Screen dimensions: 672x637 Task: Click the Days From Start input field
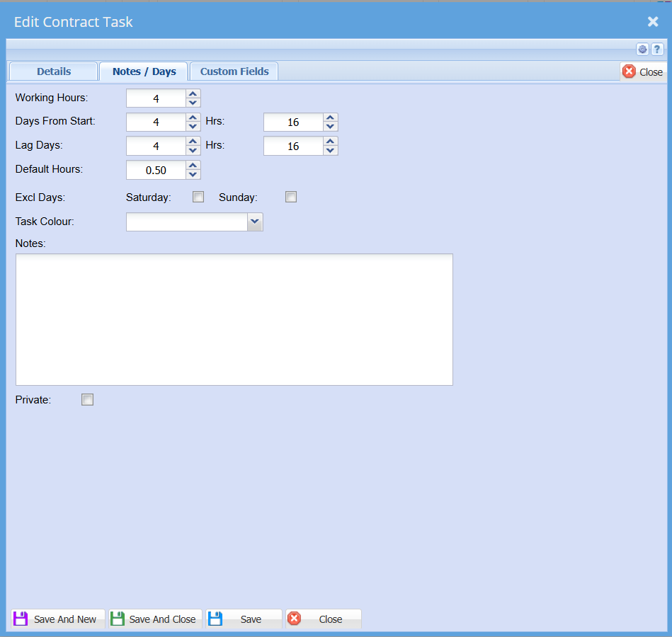(156, 122)
